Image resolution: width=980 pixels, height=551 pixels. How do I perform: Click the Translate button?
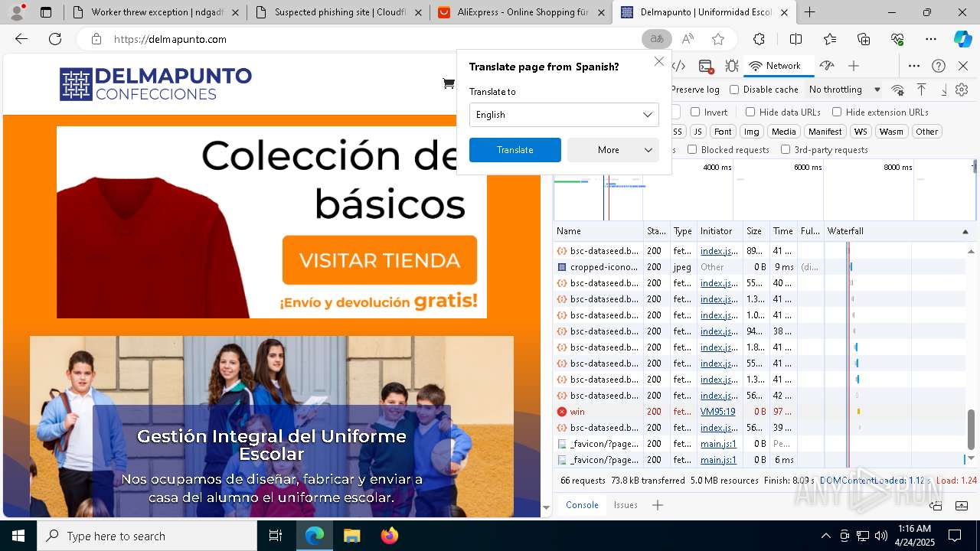click(515, 150)
